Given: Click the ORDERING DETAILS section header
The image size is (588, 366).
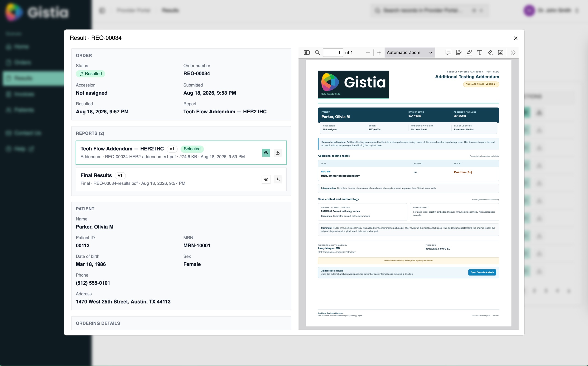Looking at the screenshot, I should pyautogui.click(x=98, y=323).
